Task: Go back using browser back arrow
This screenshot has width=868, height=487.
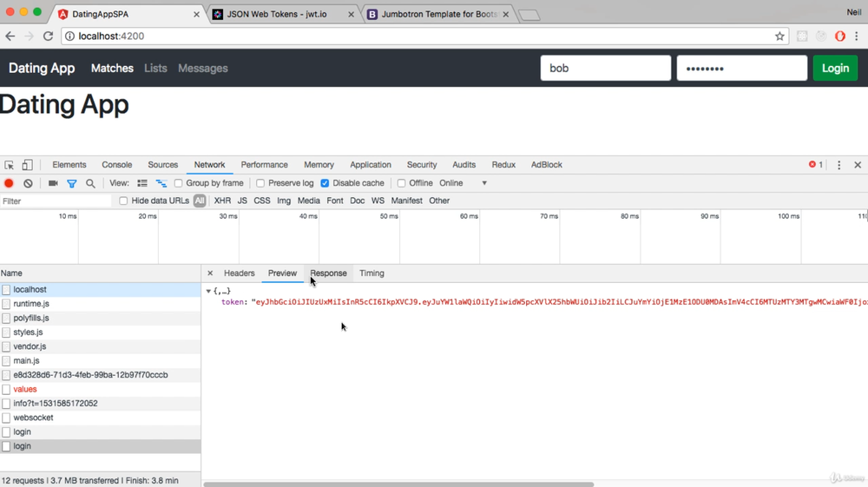Action: pyautogui.click(x=10, y=36)
